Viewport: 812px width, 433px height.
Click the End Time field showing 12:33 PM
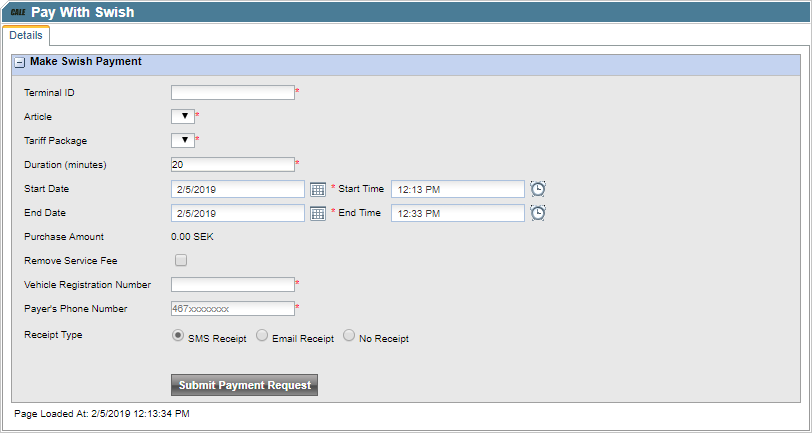[458, 213]
